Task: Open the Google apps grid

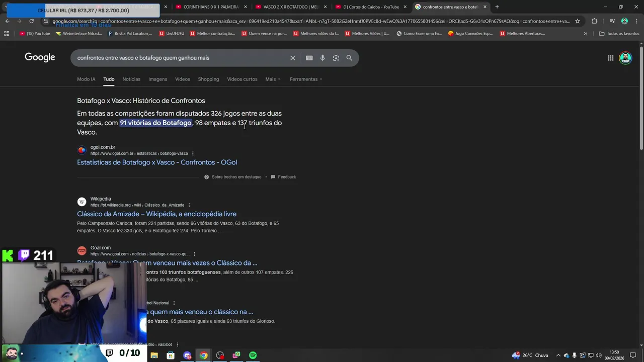Action: pyautogui.click(x=610, y=58)
